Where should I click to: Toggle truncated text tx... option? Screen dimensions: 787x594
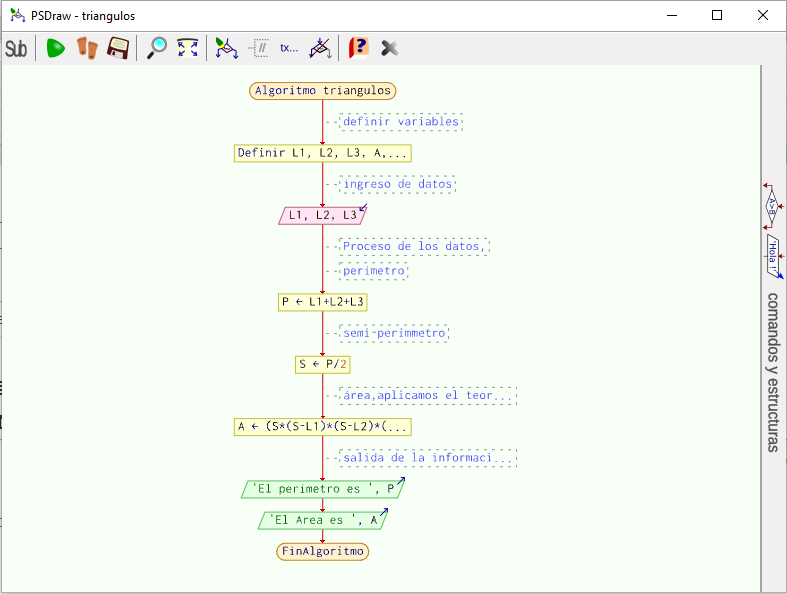[289, 48]
